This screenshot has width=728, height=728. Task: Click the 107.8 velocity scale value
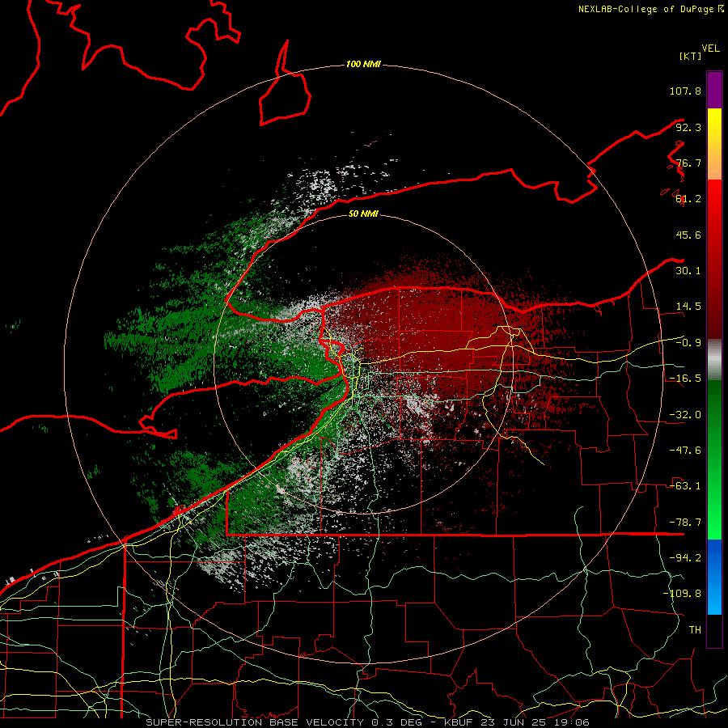(x=685, y=91)
